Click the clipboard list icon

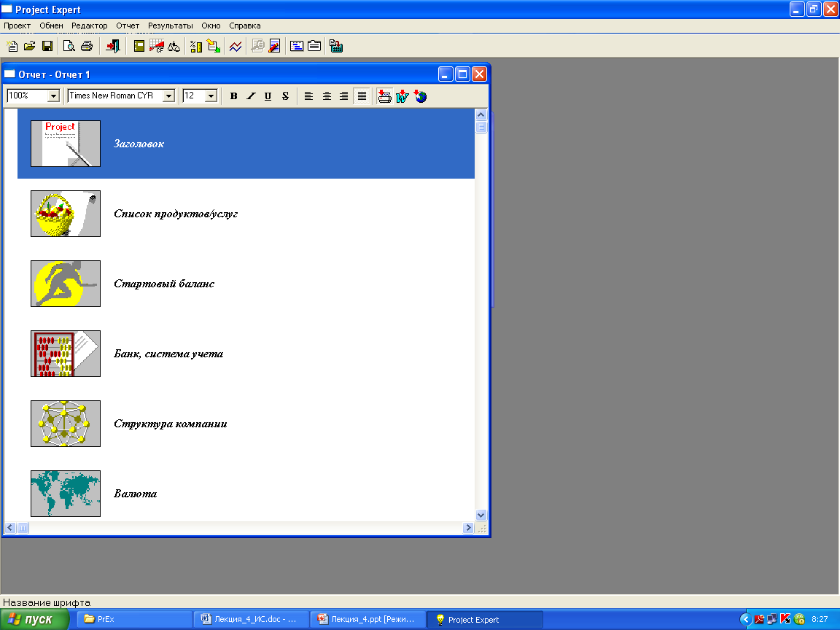(x=314, y=47)
